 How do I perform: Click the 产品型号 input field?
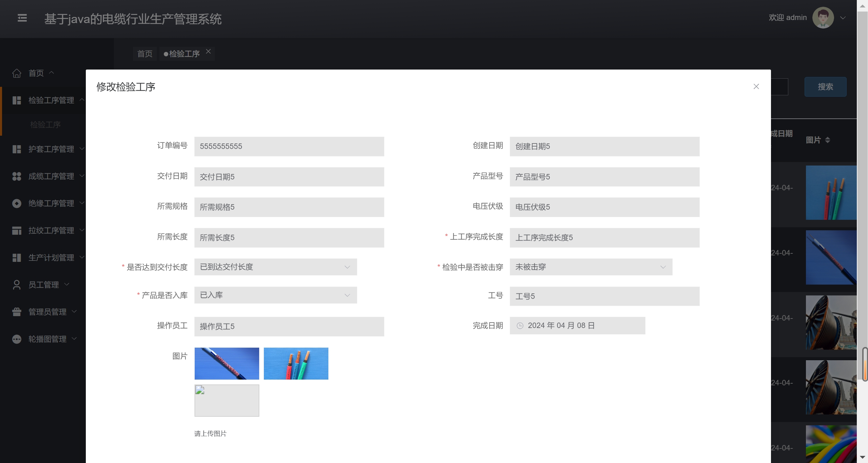click(x=604, y=177)
